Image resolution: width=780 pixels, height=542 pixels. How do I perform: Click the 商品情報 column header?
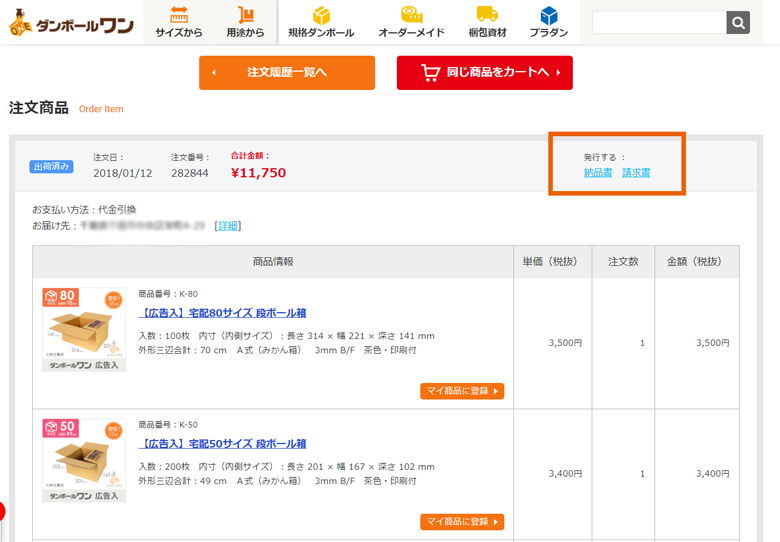(273, 262)
